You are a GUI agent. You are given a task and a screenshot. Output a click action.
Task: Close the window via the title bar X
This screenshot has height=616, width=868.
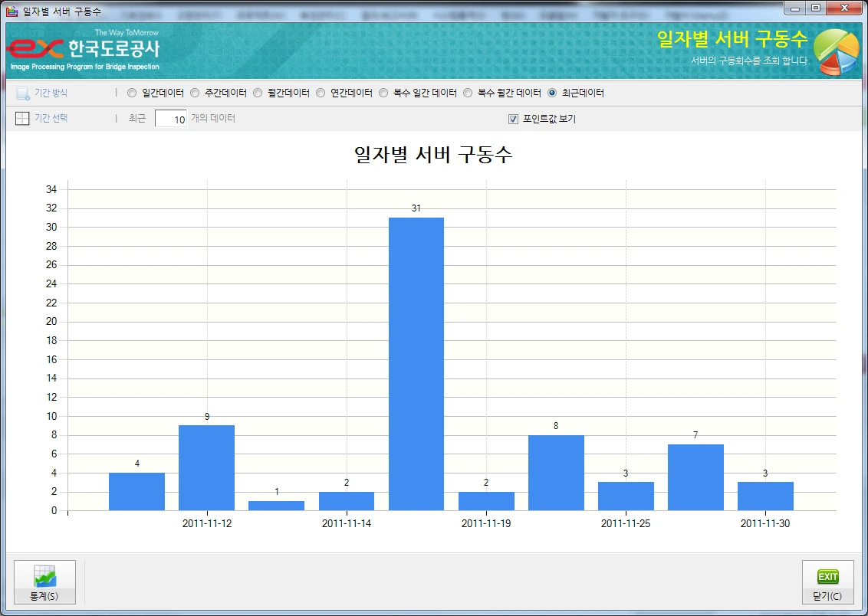(x=845, y=8)
